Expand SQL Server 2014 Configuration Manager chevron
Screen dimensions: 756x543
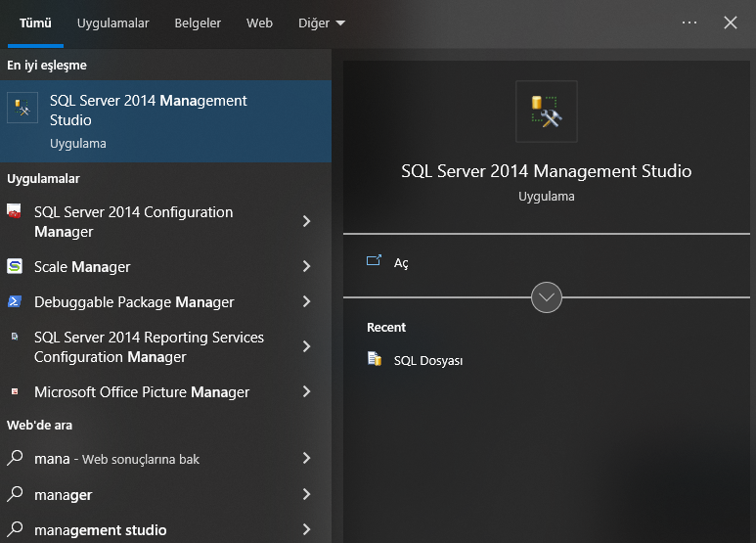(307, 221)
